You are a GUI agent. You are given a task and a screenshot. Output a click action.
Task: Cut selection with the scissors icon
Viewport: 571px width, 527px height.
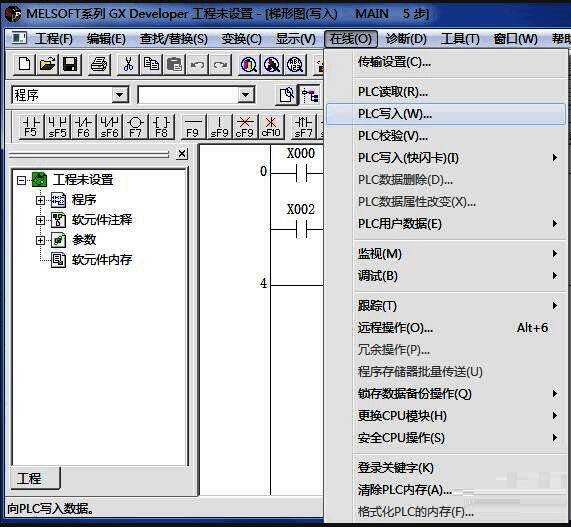(x=128, y=64)
